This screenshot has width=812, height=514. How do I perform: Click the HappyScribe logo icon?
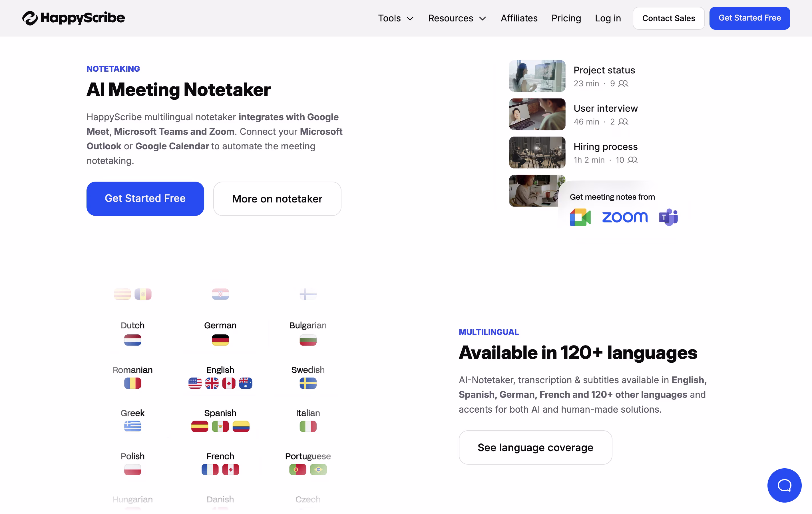pyautogui.click(x=30, y=18)
